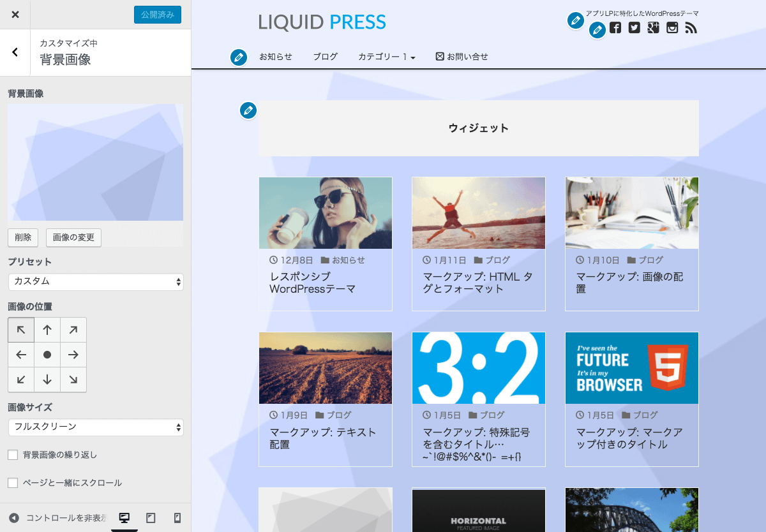Open the RSS feed icon

[x=691, y=27]
